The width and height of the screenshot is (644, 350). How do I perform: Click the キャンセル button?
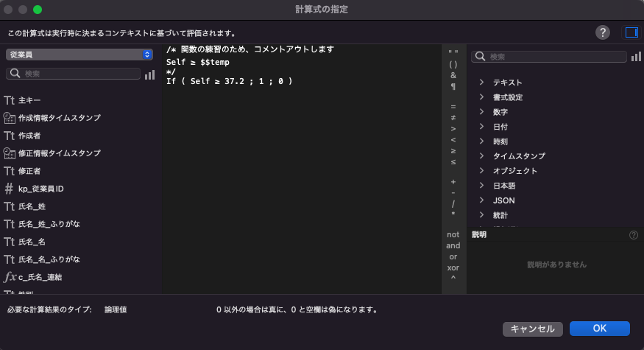pos(533,329)
